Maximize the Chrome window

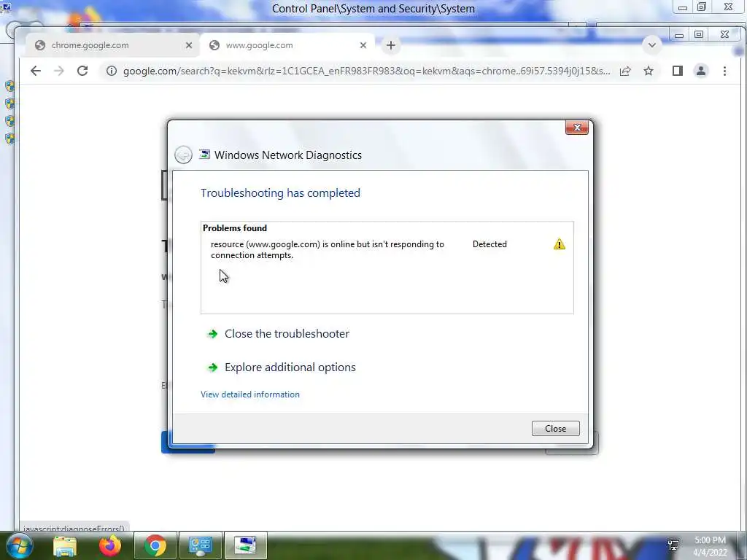click(x=699, y=35)
